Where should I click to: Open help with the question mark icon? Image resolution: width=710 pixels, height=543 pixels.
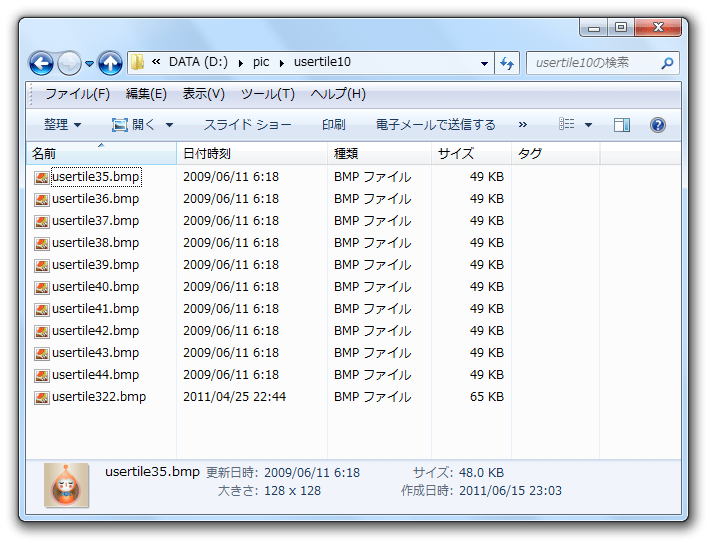[x=657, y=125]
